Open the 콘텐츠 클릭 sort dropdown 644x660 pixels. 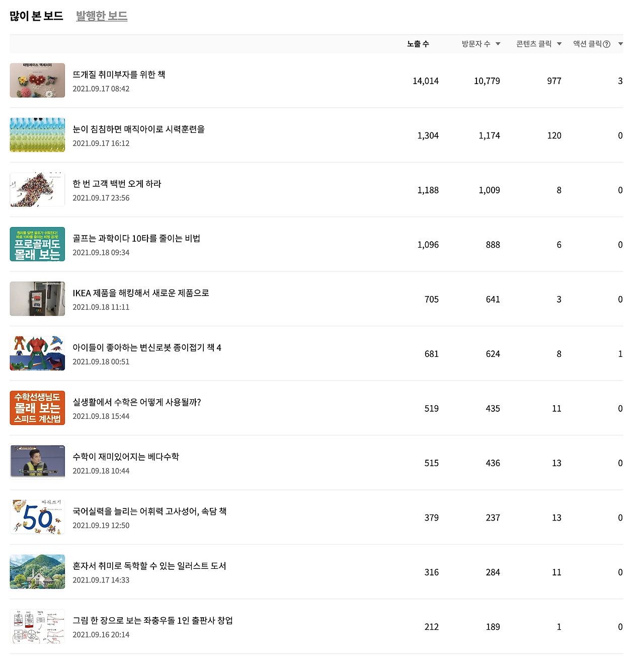(559, 44)
